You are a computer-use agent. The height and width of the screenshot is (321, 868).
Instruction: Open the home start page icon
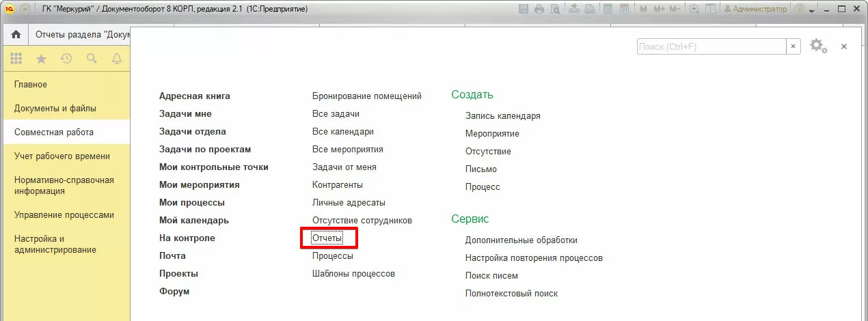[x=16, y=35]
